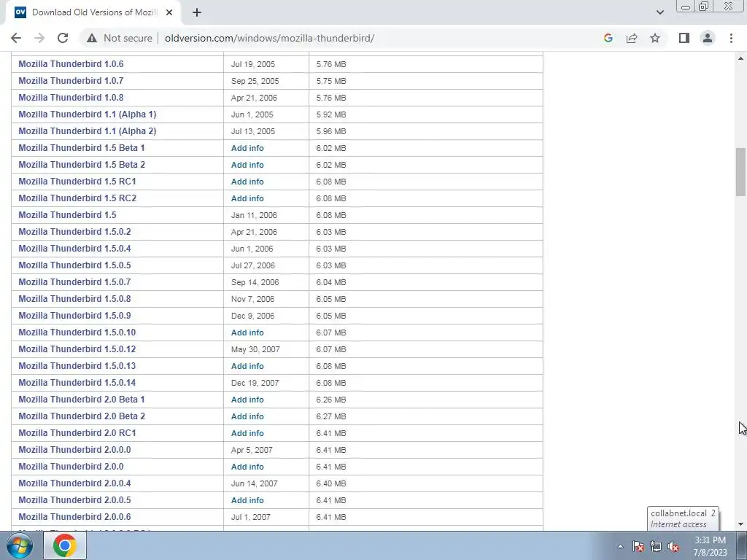Screen dimensions: 747x560
Task: Click Add info for 1.5.0.13
Action: (x=247, y=366)
